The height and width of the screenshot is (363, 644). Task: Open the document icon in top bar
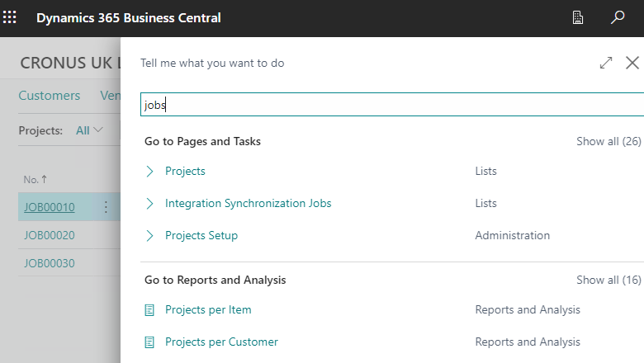[x=579, y=17]
